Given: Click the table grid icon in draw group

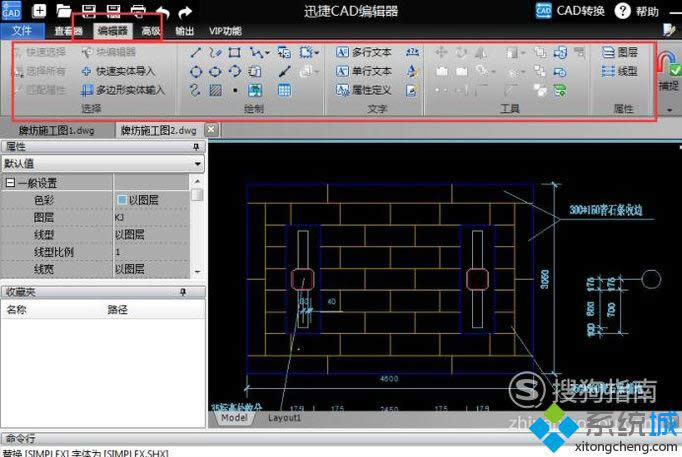Looking at the screenshot, I should pyautogui.click(x=284, y=90).
